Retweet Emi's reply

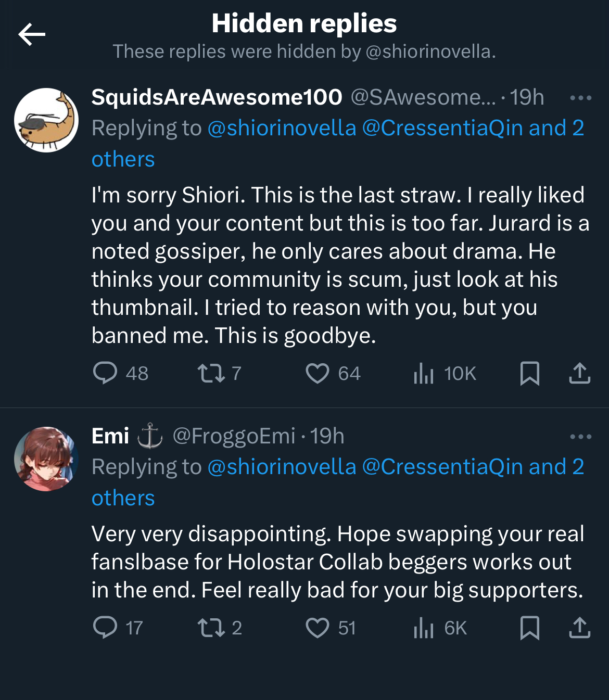(211, 628)
